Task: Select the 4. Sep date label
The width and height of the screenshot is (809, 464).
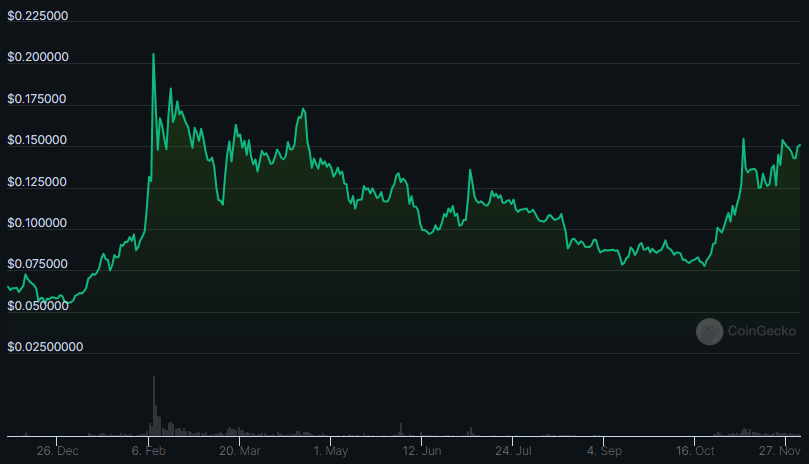Action: pos(604,451)
